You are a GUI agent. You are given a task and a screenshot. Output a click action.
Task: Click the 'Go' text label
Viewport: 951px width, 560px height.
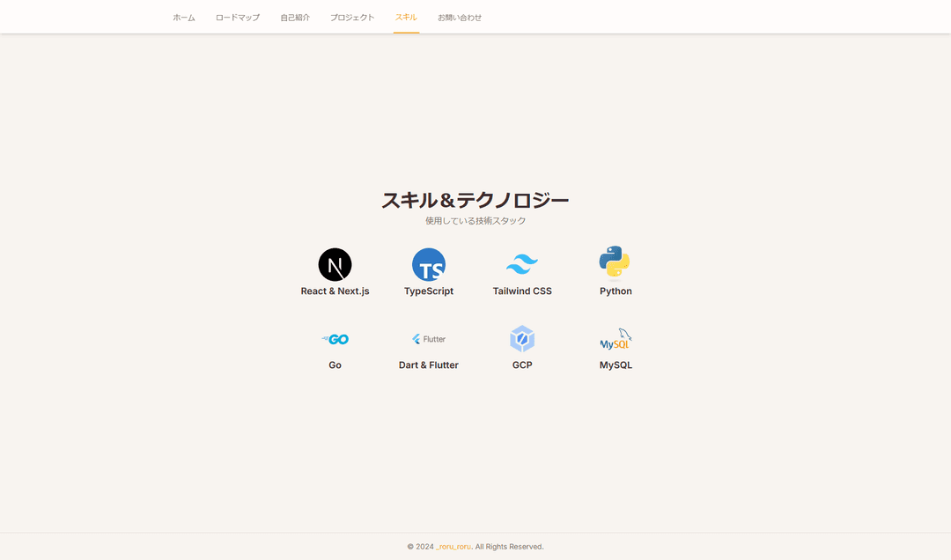(x=335, y=365)
